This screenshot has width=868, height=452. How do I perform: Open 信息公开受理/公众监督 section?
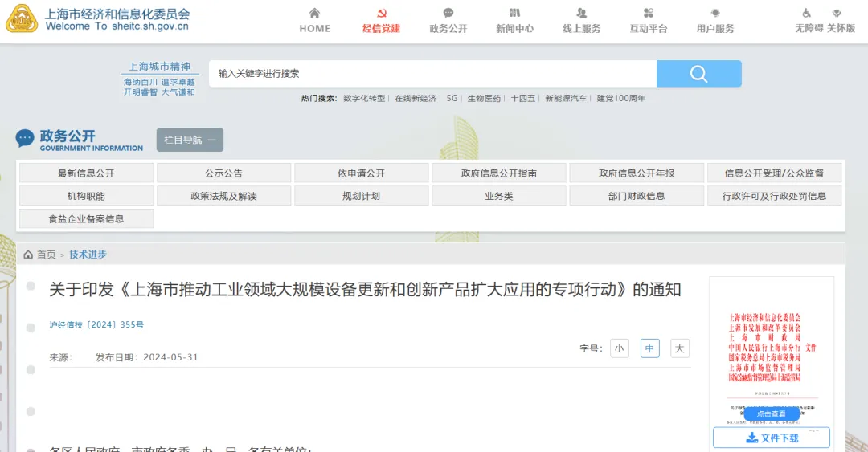click(x=775, y=173)
